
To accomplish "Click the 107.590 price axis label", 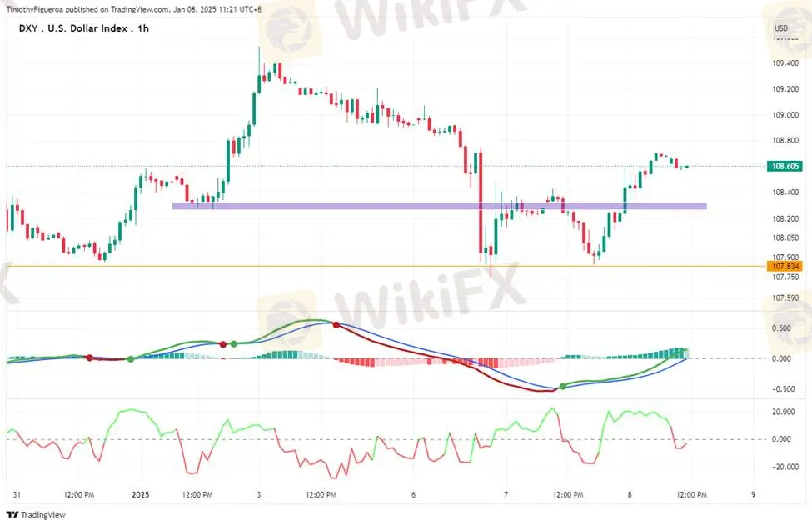I will click(x=785, y=298).
